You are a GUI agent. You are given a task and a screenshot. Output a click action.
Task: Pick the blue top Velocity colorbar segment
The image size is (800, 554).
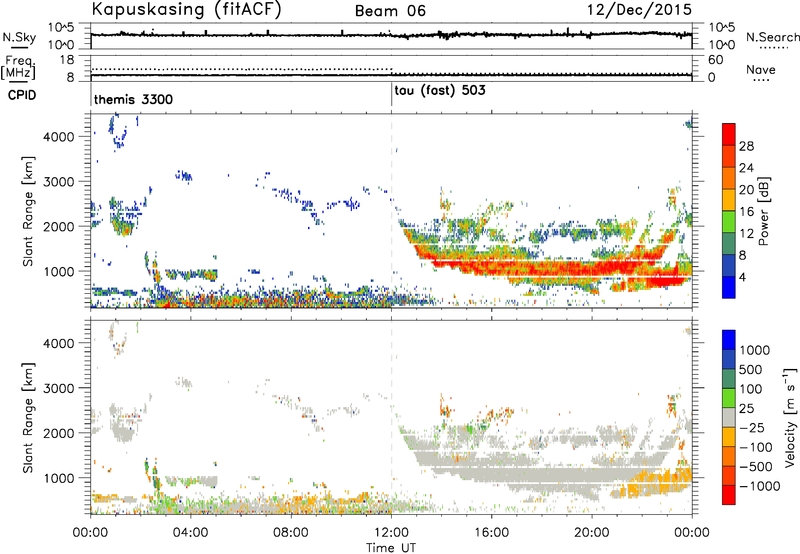pyautogui.click(x=729, y=340)
